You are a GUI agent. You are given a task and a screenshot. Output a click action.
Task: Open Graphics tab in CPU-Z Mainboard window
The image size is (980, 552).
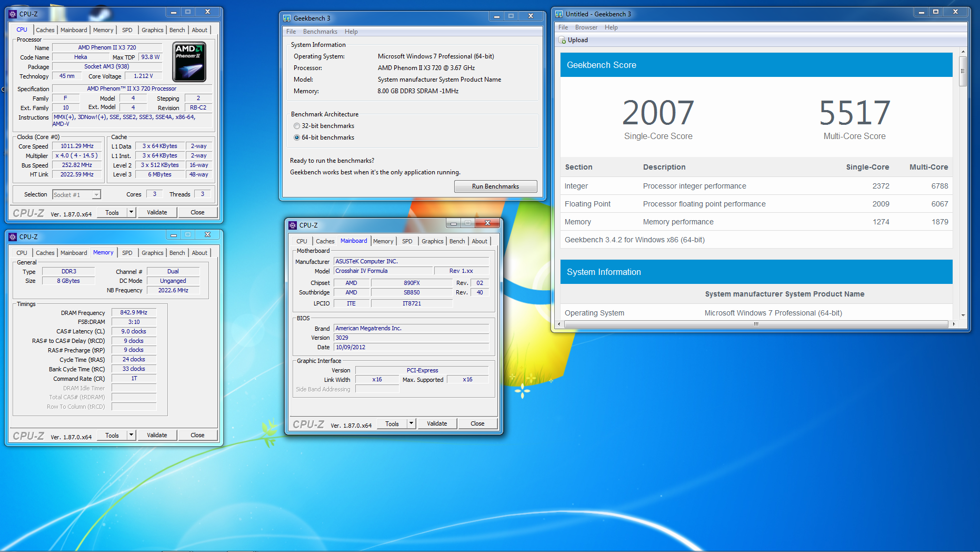[433, 241]
